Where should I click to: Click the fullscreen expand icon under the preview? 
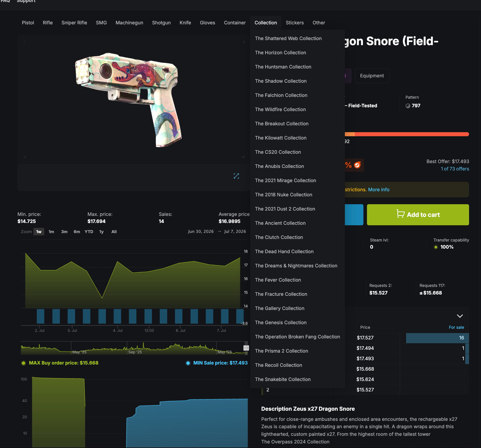click(236, 176)
